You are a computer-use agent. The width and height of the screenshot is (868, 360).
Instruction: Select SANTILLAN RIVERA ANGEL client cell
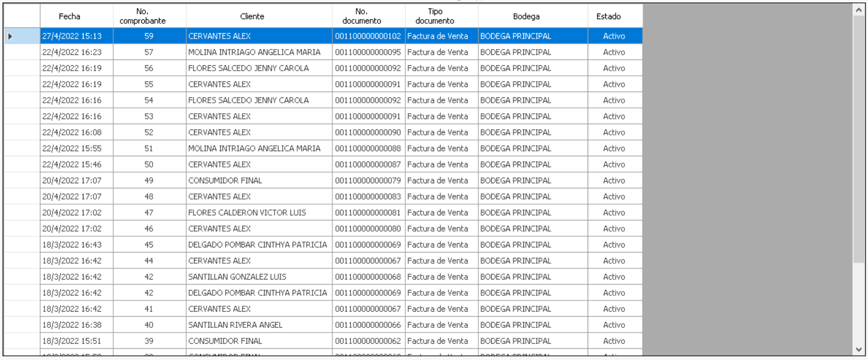tap(235, 325)
